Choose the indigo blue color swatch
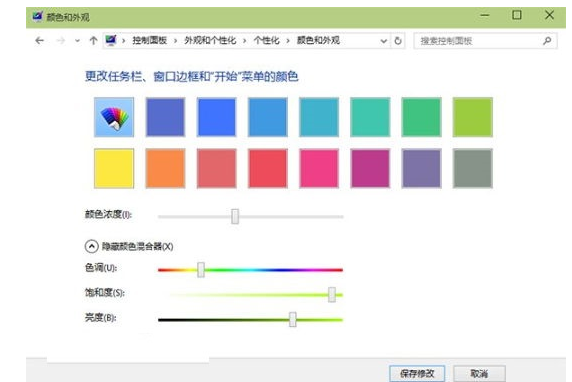Image resolution: width=572 pixels, height=382 pixels. tap(165, 117)
